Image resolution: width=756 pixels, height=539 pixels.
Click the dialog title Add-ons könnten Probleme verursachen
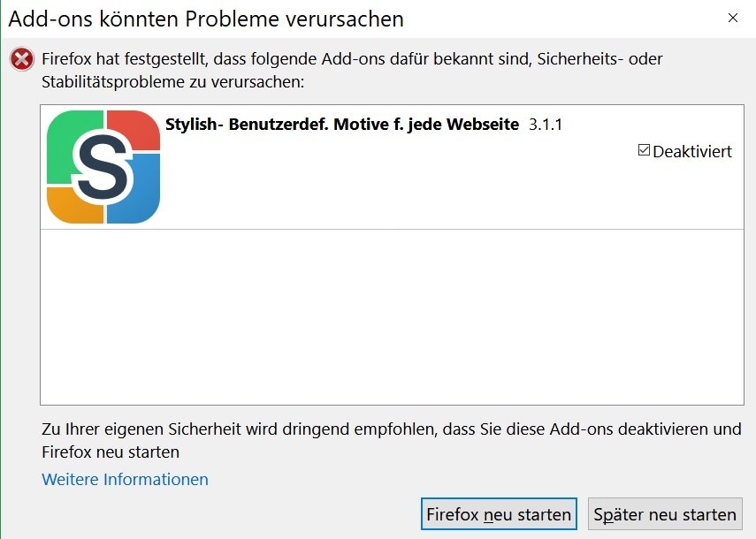pyautogui.click(x=206, y=19)
